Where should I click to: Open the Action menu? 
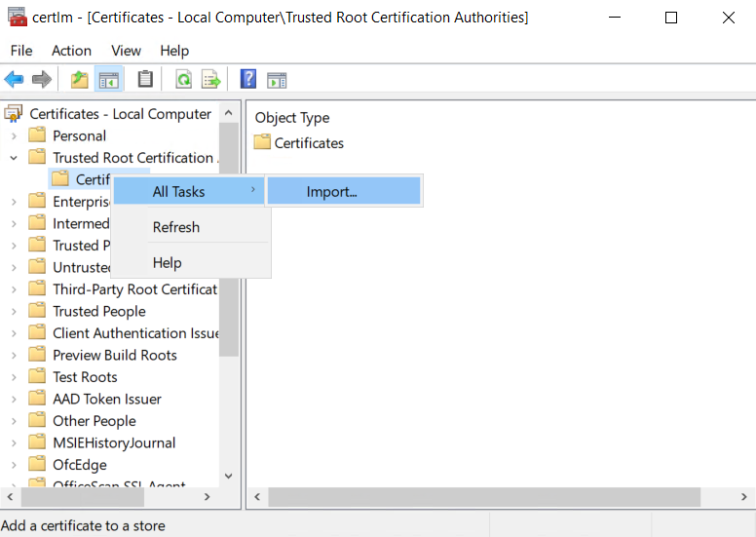point(71,51)
